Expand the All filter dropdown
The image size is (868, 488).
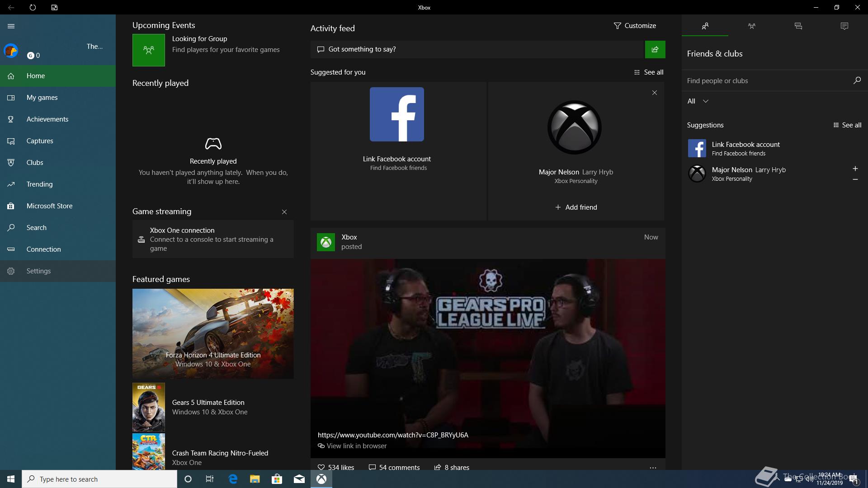(x=698, y=101)
